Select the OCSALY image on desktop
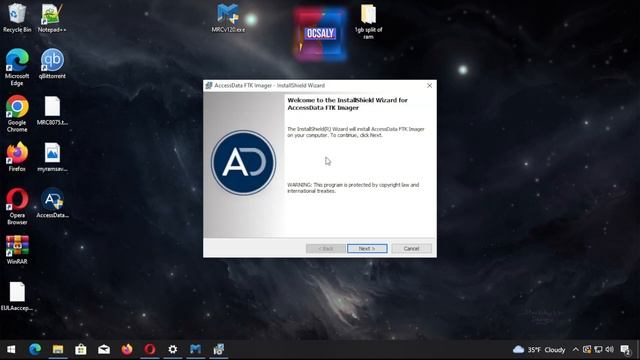640x360 pixels. click(x=320, y=34)
